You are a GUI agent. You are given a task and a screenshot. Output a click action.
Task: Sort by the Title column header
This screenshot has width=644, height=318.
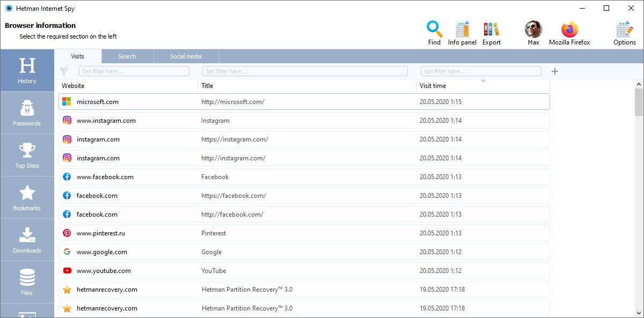pos(307,86)
